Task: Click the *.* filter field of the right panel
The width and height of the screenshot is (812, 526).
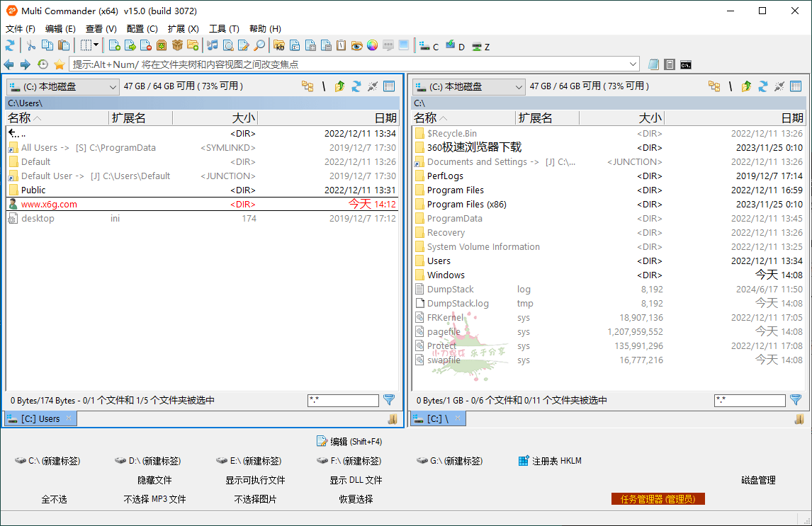Action: click(x=750, y=400)
